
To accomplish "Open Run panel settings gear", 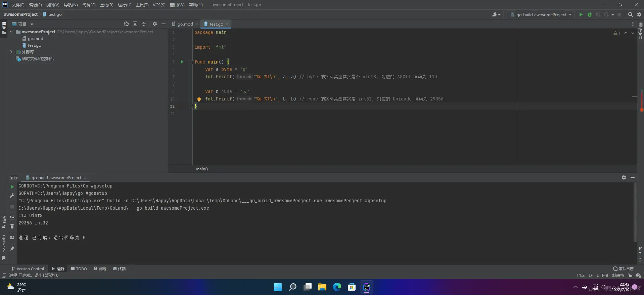I will [624, 177].
